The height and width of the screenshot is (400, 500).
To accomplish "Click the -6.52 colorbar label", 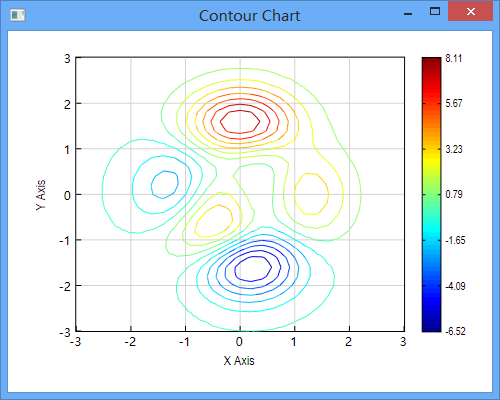I will 455,331.
